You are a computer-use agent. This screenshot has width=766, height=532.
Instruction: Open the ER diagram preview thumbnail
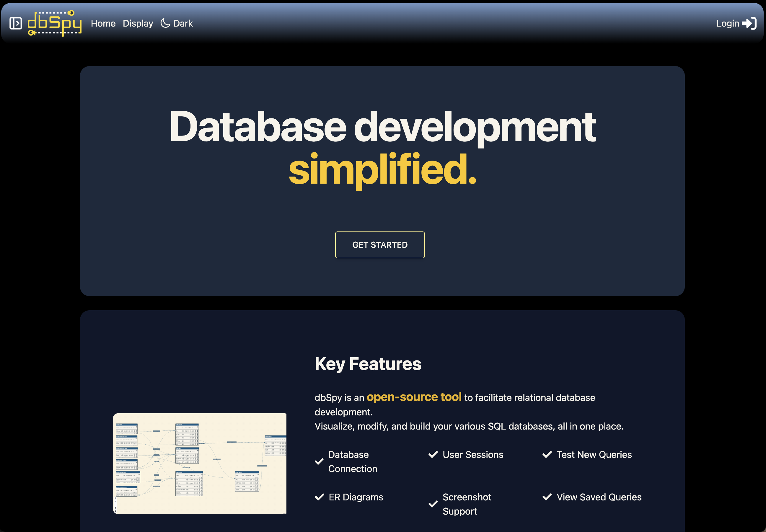(x=200, y=463)
